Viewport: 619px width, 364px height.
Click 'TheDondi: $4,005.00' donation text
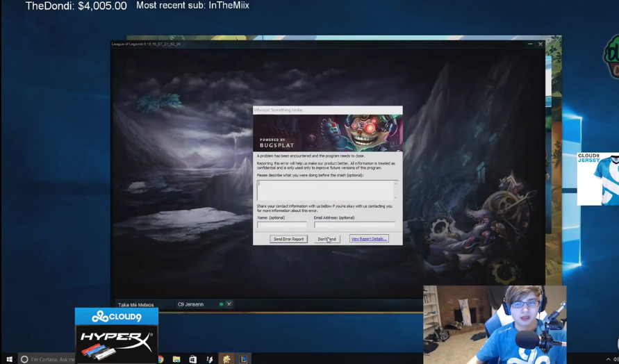click(76, 6)
